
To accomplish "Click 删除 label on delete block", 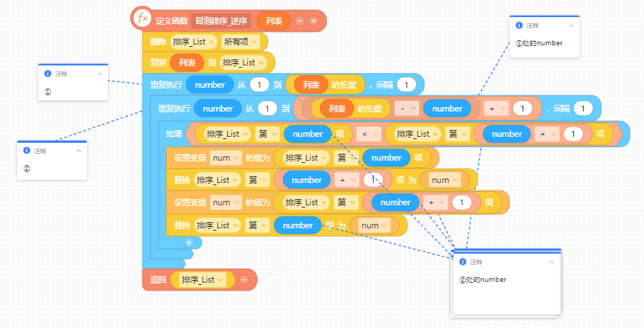I will (x=158, y=42).
